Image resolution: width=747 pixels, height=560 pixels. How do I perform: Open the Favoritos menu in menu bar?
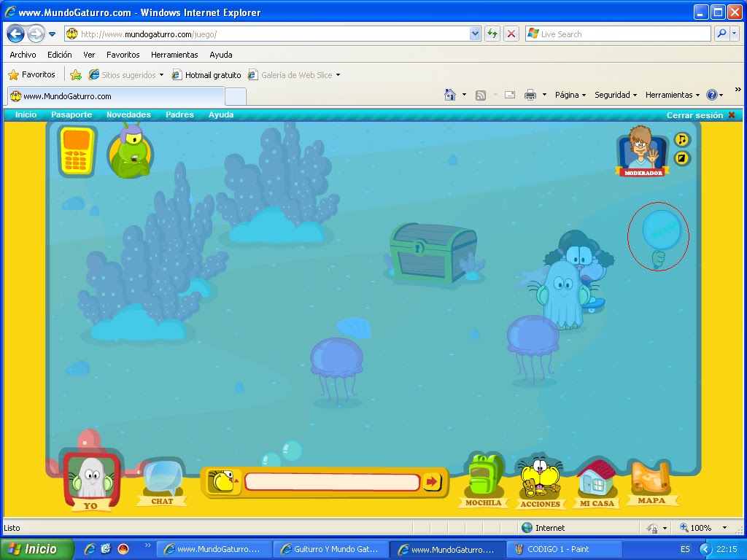(123, 55)
